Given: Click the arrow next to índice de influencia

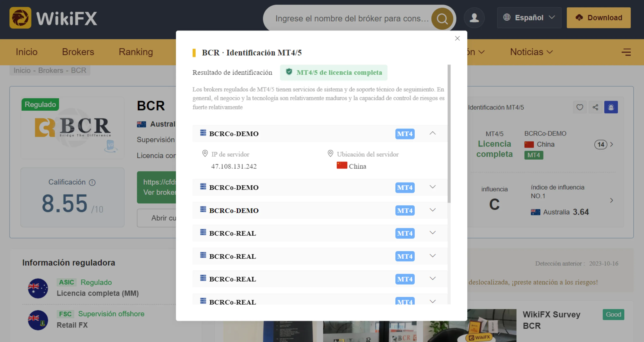Looking at the screenshot, I should click(x=611, y=200).
